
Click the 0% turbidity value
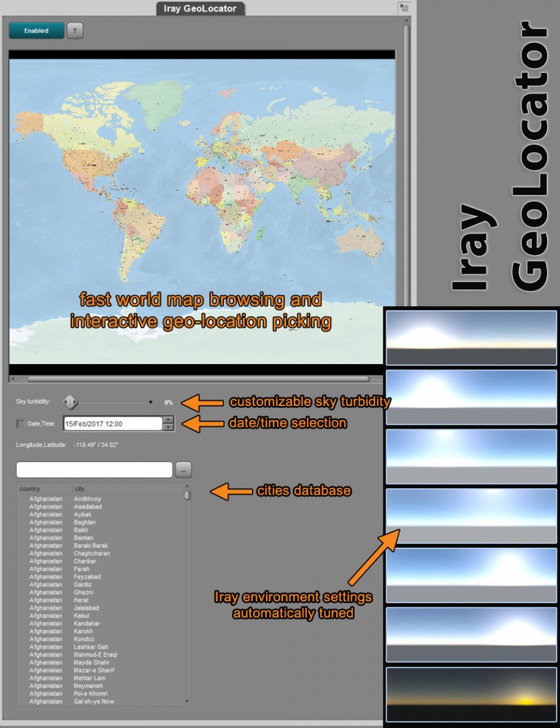pos(169,402)
